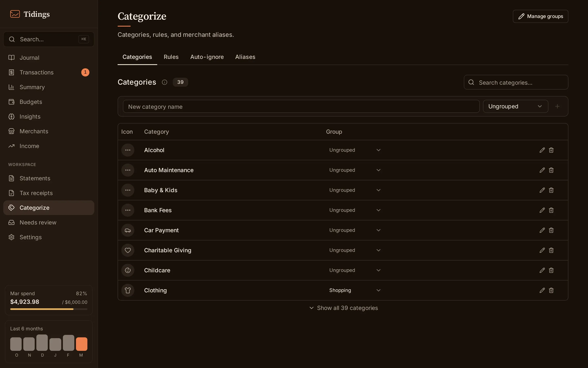Open the group dropdown for Car Payment
Image resolution: width=588 pixels, height=368 pixels.
[x=355, y=230]
